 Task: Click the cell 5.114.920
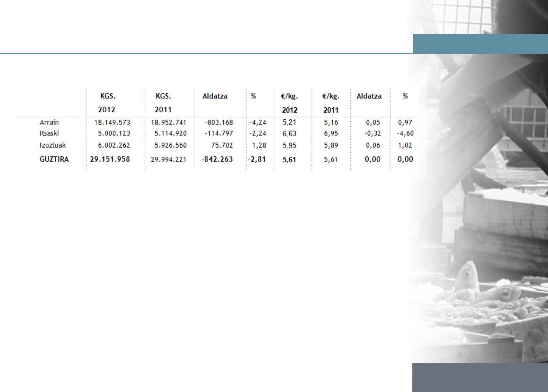pyautogui.click(x=171, y=133)
